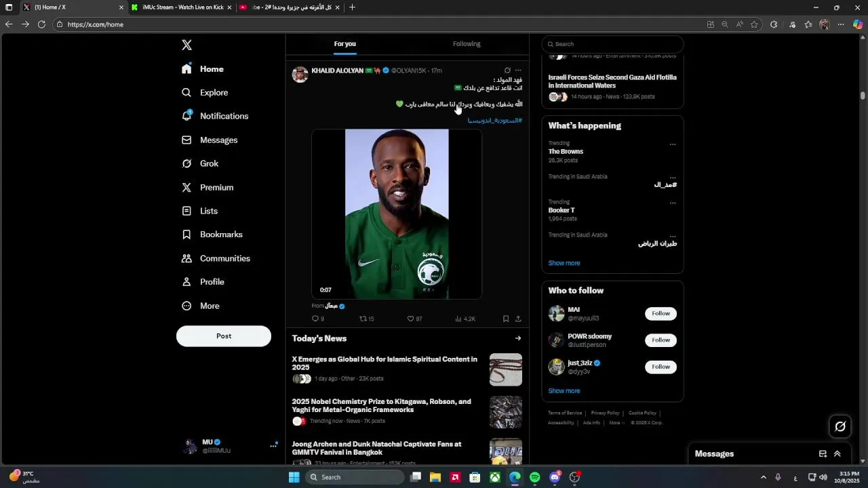Image resolution: width=868 pixels, height=488 pixels.
Task: Open Profile page
Action: 203,282
